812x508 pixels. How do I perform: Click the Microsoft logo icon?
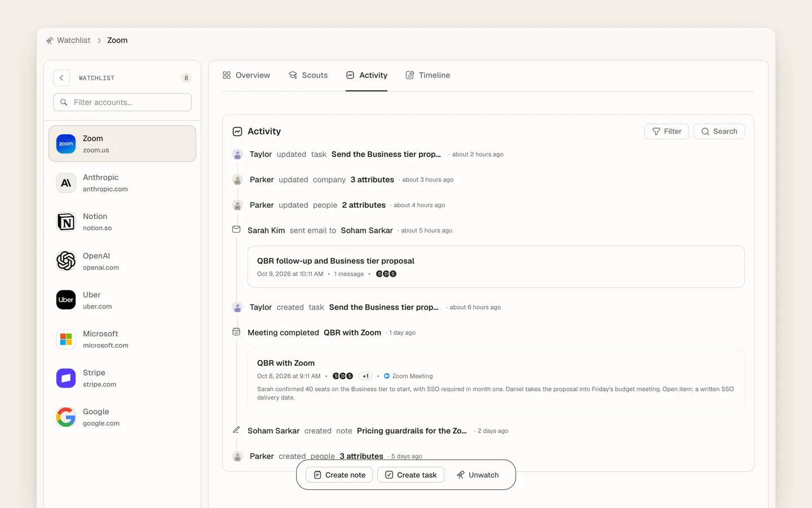pyautogui.click(x=66, y=339)
